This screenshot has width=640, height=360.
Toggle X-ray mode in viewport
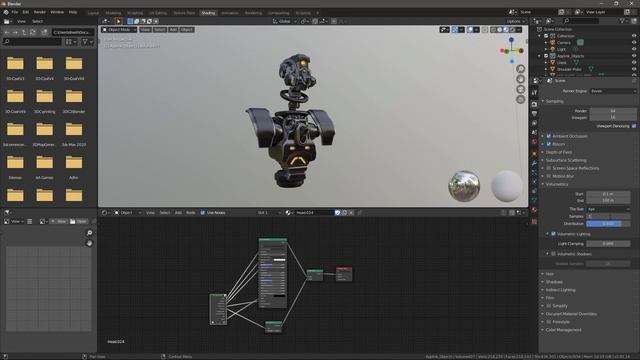pos(484,30)
